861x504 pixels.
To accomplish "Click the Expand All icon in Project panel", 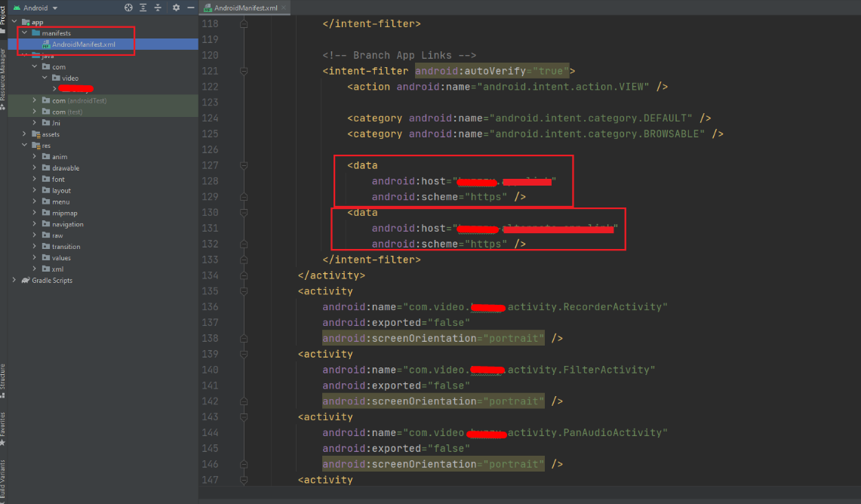I will [x=143, y=8].
